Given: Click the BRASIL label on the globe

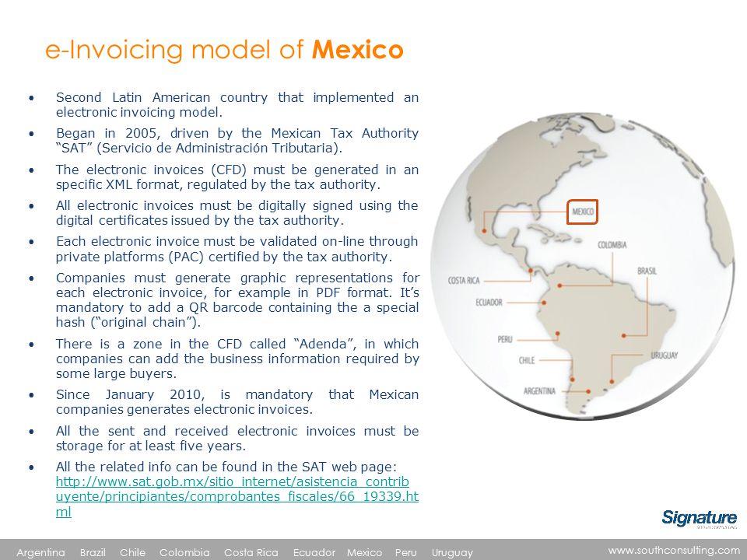Looking at the screenshot, I should point(647,271).
